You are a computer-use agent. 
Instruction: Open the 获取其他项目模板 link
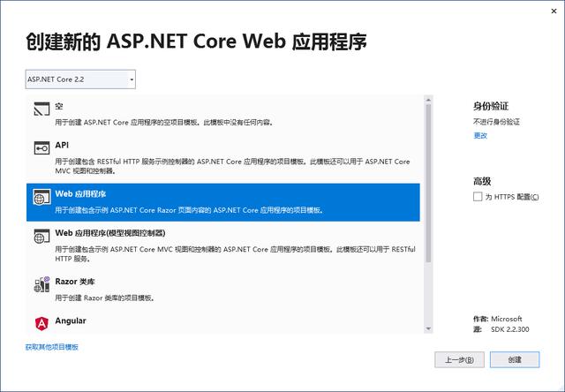[52, 347]
